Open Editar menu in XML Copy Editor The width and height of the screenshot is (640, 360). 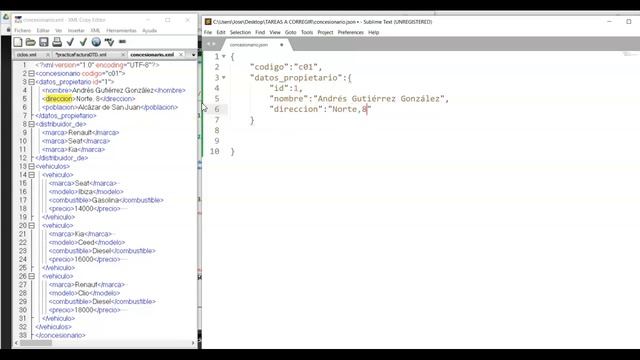point(43,31)
